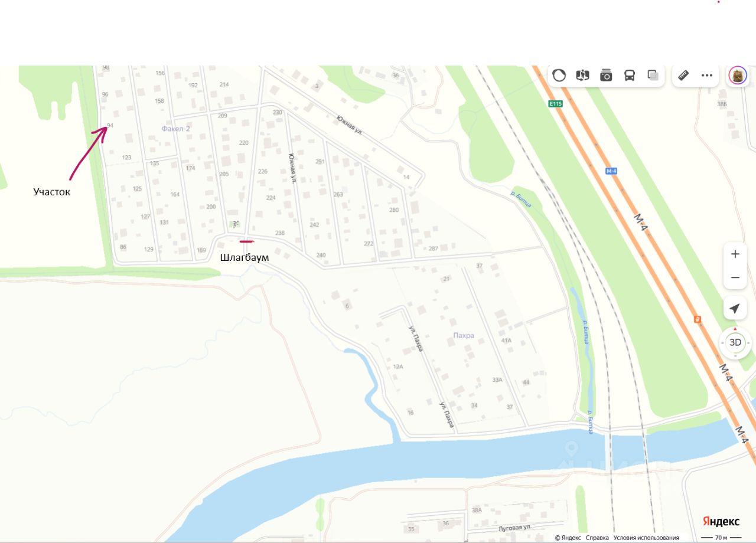Select the ruler distance tool

[683, 76]
